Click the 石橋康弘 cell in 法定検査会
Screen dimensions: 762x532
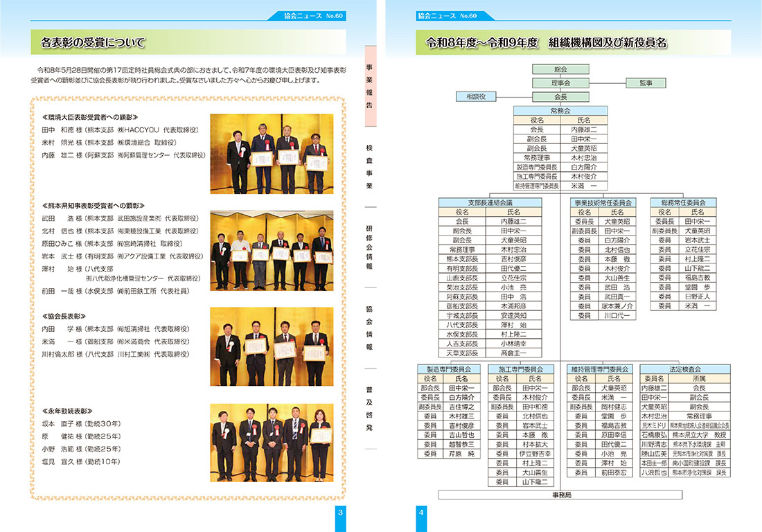point(654,435)
